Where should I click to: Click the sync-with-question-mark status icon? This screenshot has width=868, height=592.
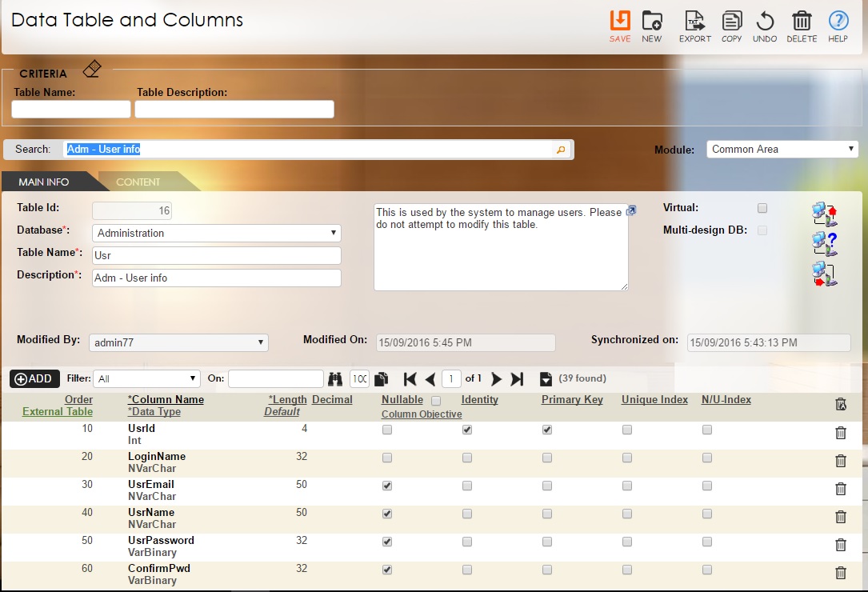tap(825, 243)
